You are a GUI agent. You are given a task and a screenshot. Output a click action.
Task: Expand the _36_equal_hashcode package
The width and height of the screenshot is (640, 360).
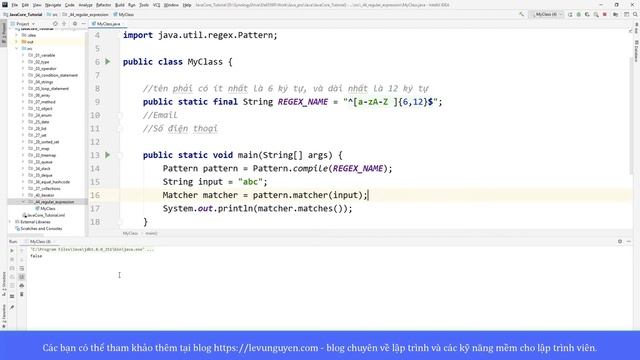point(23,182)
